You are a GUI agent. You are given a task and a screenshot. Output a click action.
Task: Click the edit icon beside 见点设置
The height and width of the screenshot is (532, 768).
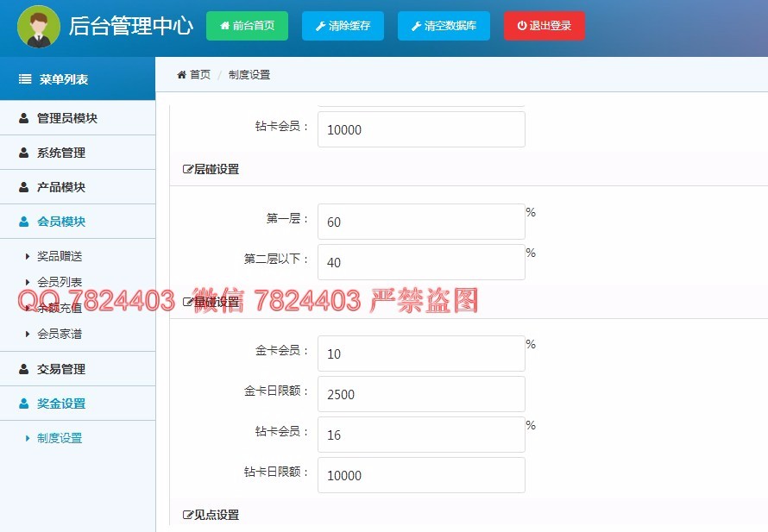click(x=187, y=515)
